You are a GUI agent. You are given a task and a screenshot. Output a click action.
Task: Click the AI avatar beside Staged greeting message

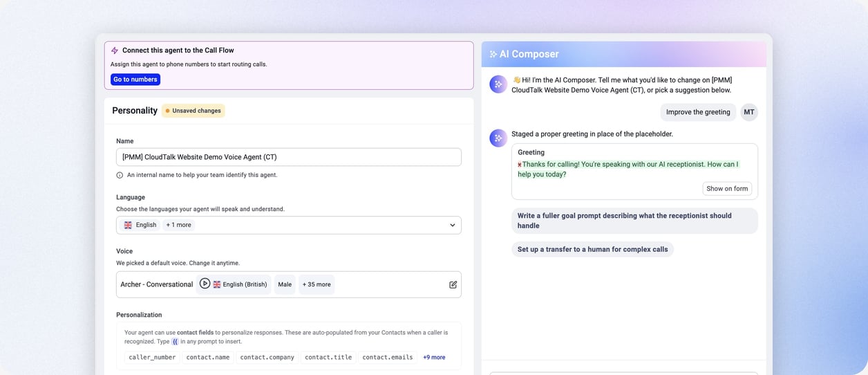coord(498,138)
